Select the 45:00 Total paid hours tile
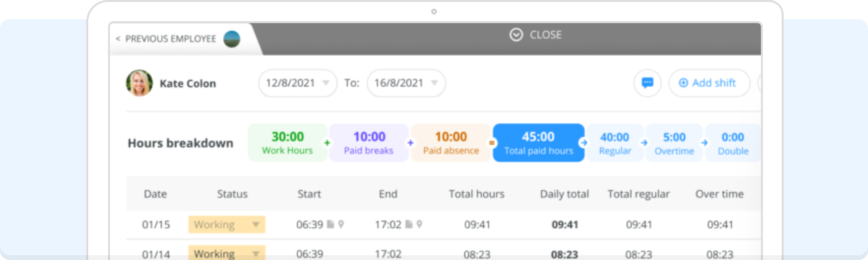This screenshot has width=868, height=260. (539, 143)
